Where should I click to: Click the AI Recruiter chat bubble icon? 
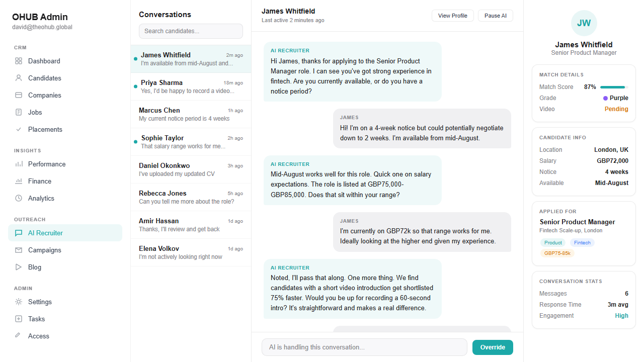pyautogui.click(x=19, y=233)
